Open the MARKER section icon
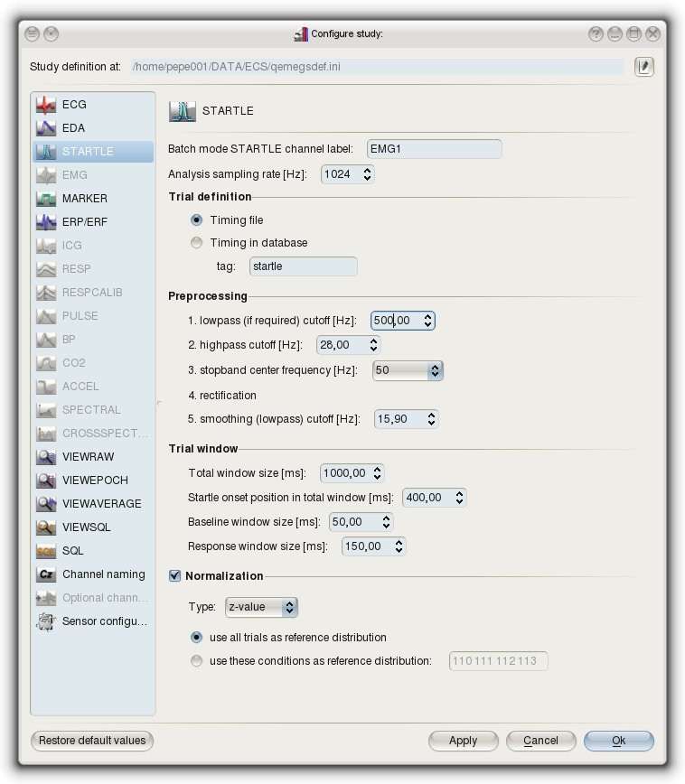The image size is (685, 784). click(46, 199)
